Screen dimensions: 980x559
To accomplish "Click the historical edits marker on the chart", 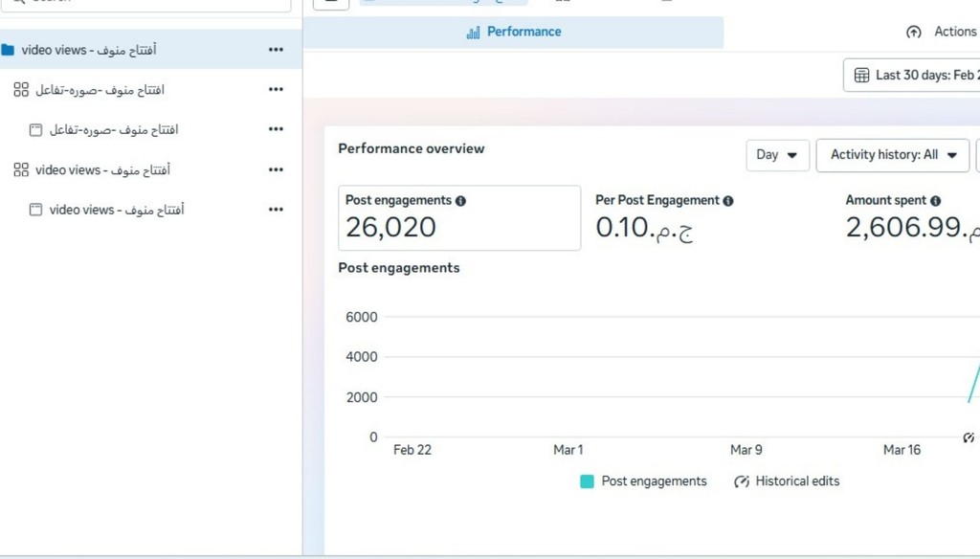I will click(969, 438).
